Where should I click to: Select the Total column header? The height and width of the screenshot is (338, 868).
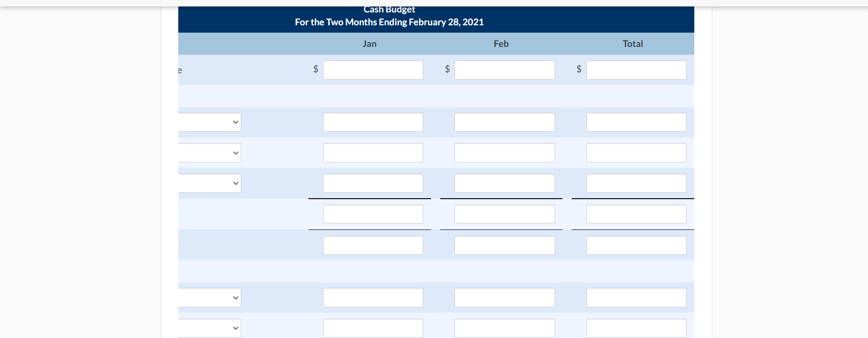coord(633,44)
